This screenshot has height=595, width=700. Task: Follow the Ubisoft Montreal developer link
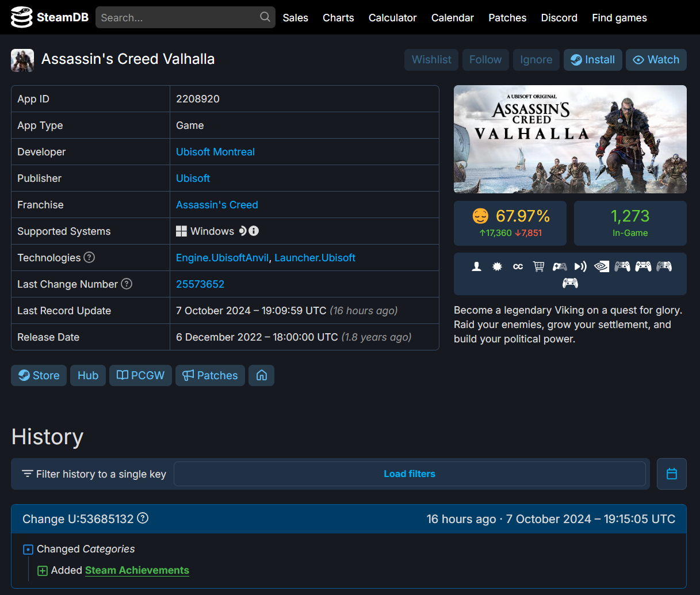click(215, 151)
